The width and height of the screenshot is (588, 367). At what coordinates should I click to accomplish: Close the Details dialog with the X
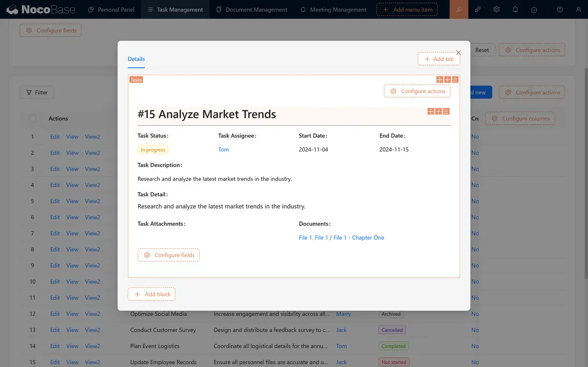[458, 52]
